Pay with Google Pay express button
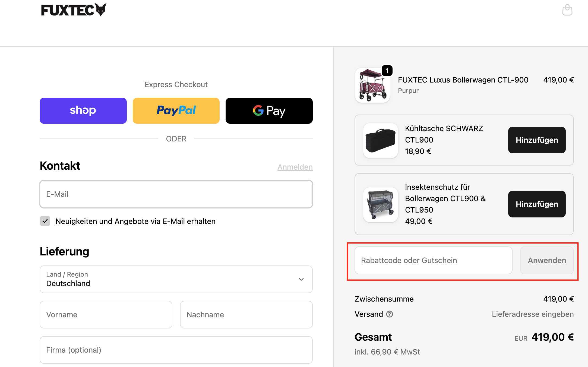588x367 pixels. pyautogui.click(x=269, y=111)
